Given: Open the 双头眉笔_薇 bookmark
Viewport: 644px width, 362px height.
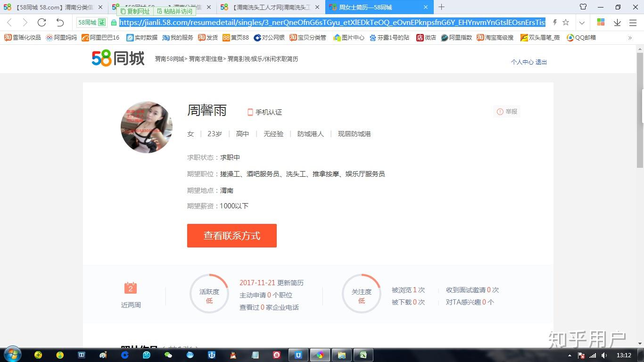Looking at the screenshot, I should [540, 37].
